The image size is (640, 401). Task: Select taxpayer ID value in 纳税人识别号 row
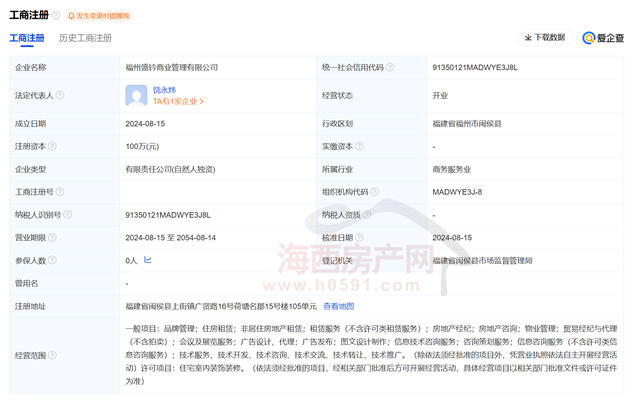tap(168, 215)
